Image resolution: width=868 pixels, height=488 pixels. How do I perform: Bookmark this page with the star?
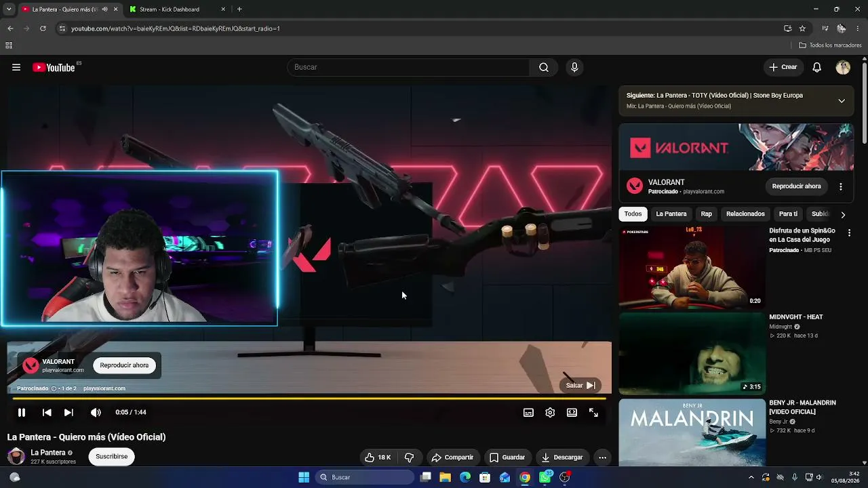(802, 28)
